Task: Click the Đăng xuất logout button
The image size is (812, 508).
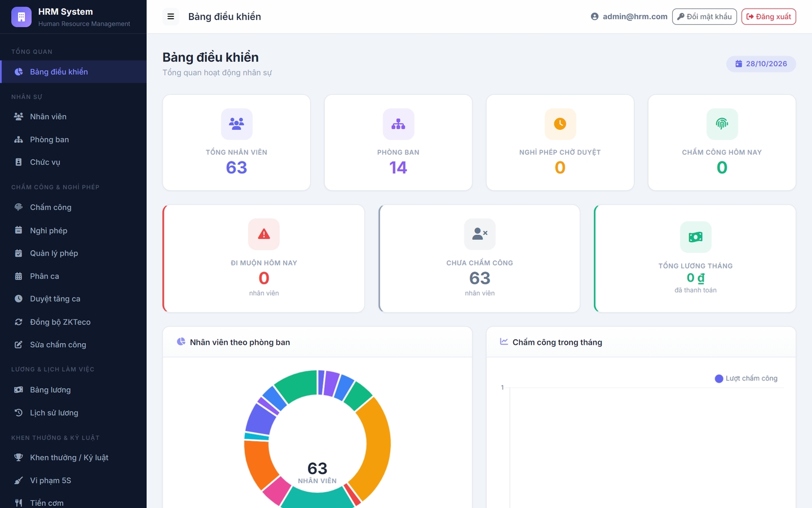Action: coord(769,16)
